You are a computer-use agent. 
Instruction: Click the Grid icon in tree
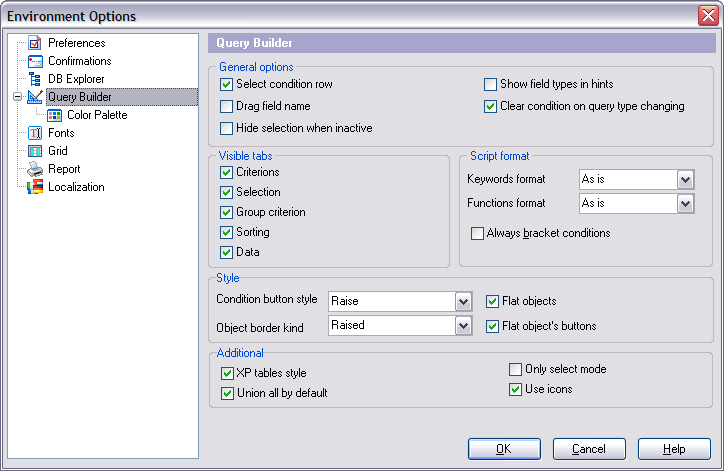pyautogui.click(x=35, y=151)
